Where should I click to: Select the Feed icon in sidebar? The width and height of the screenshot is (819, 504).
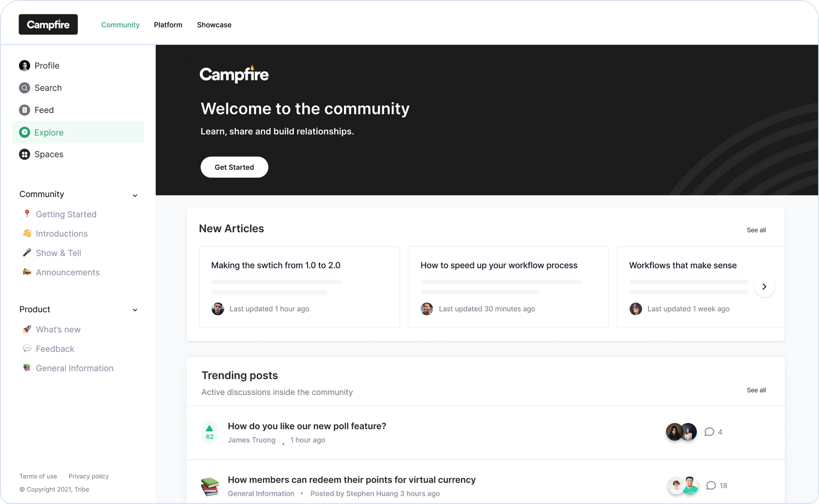tap(25, 110)
